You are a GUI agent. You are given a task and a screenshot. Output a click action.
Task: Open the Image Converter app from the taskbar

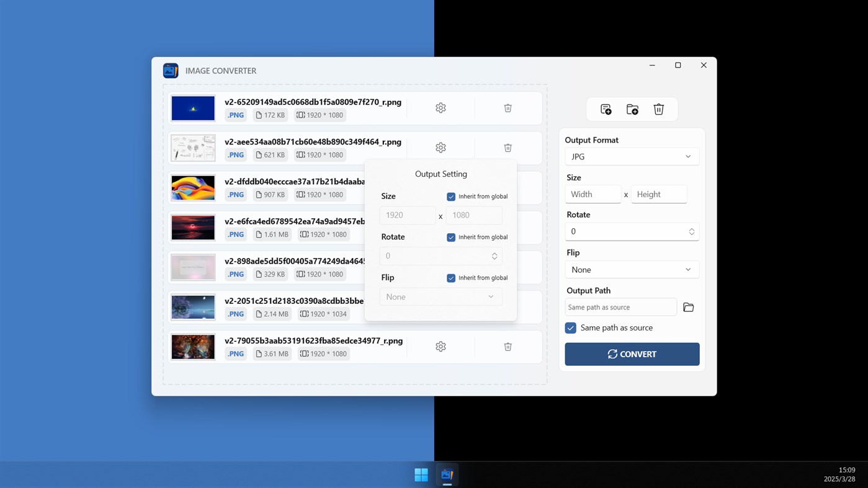[447, 474]
